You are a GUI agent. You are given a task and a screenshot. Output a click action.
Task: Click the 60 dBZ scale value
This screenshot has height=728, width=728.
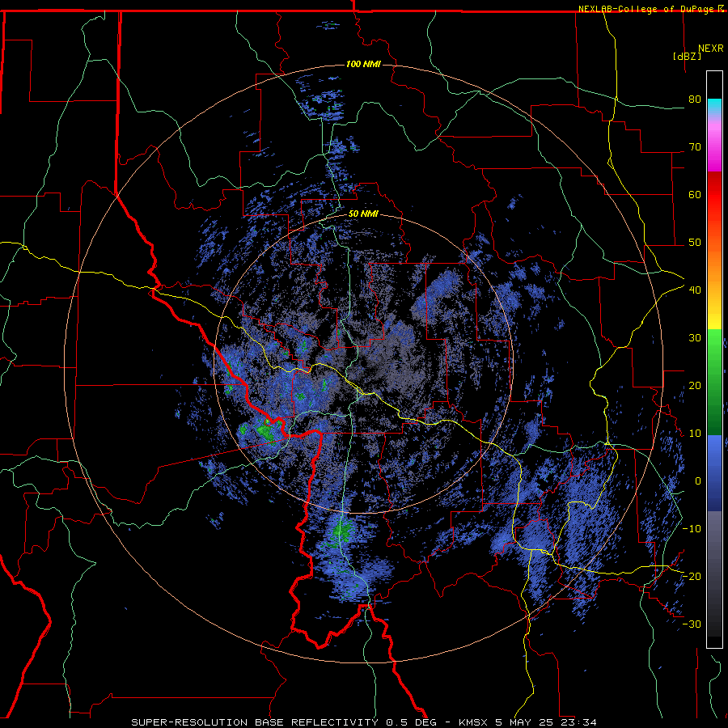(695, 194)
